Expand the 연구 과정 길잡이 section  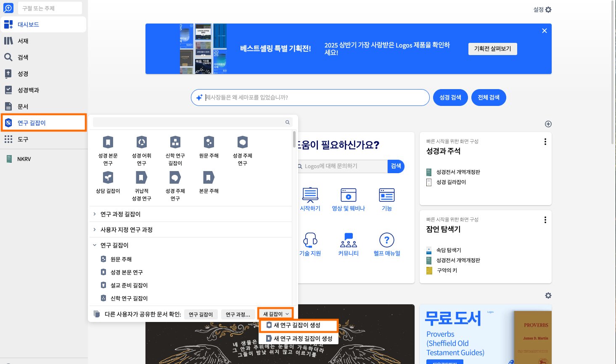tap(191, 214)
